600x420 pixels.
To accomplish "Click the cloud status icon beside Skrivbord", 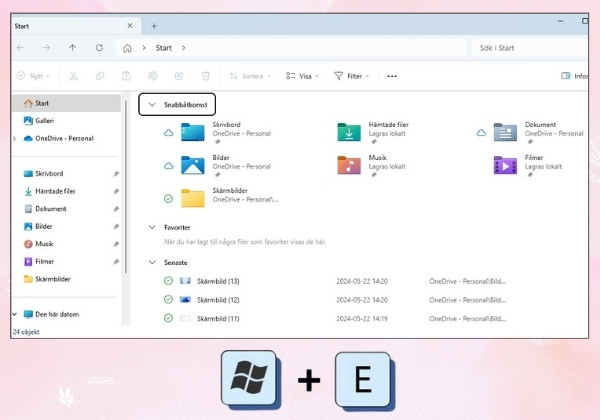I will [168, 133].
